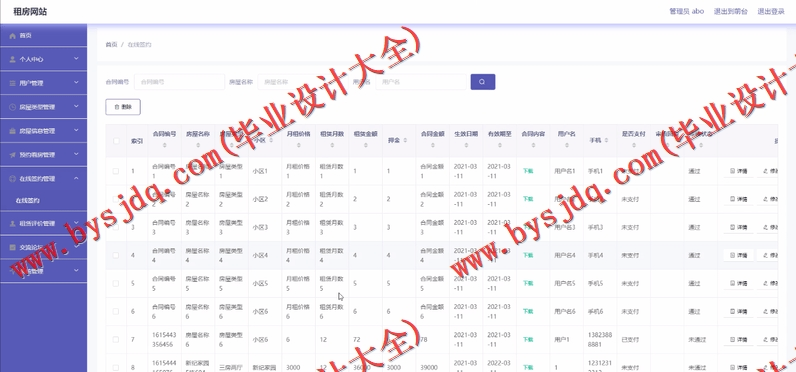Check the row 1 checkbox
Screen dimensions: 796x372
(116, 171)
